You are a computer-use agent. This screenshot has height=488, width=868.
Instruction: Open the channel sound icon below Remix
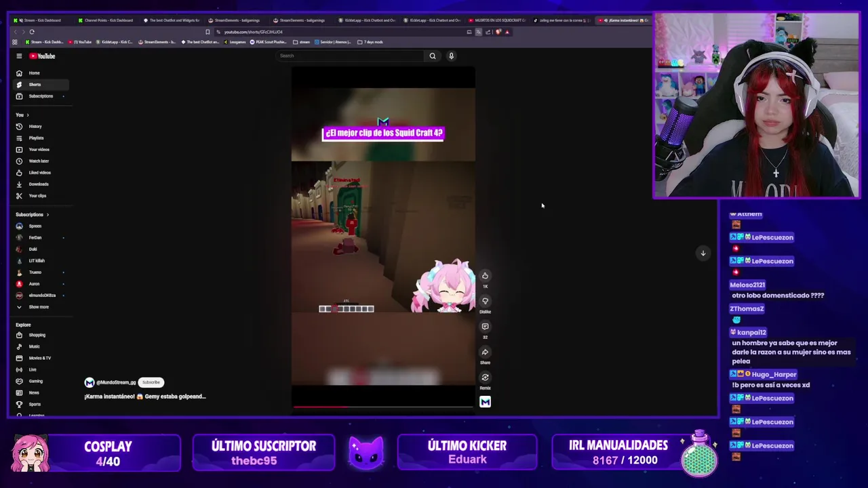coord(485,402)
